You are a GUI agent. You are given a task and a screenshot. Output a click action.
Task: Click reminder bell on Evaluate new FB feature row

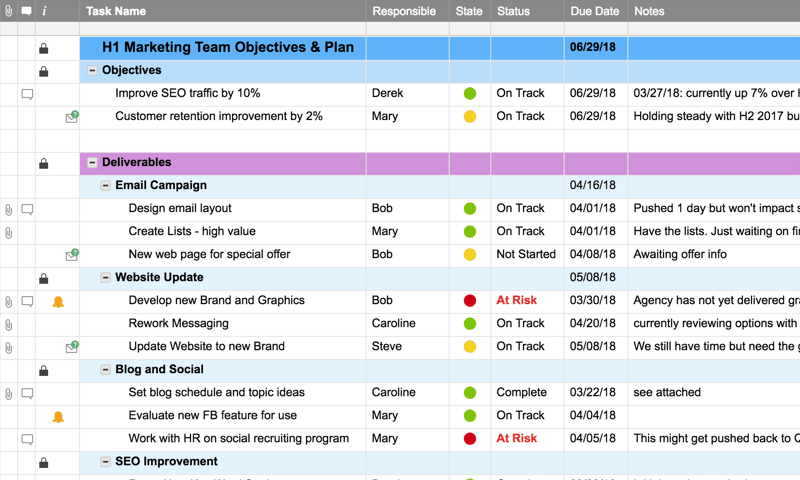(x=58, y=416)
